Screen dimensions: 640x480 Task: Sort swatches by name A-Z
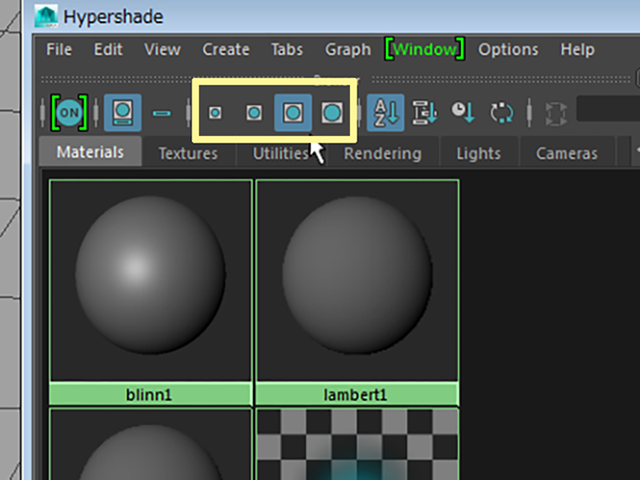tap(386, 113)
